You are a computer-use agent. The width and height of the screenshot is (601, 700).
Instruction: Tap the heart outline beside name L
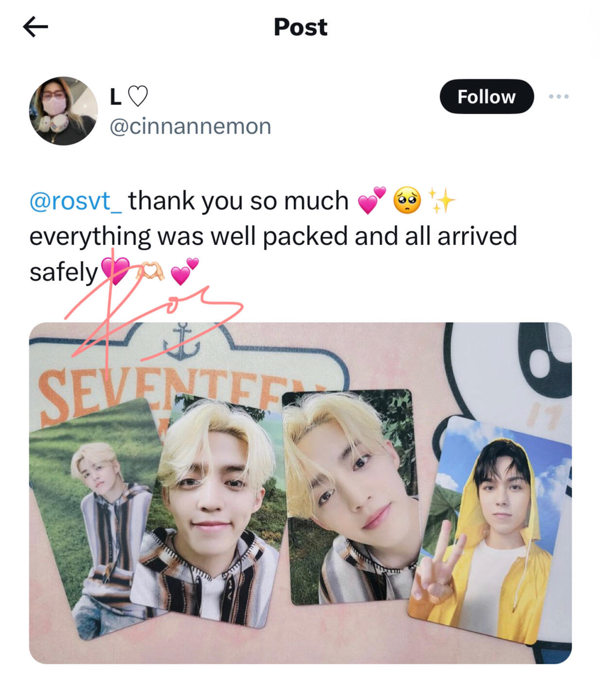click(x=138, y=97)
